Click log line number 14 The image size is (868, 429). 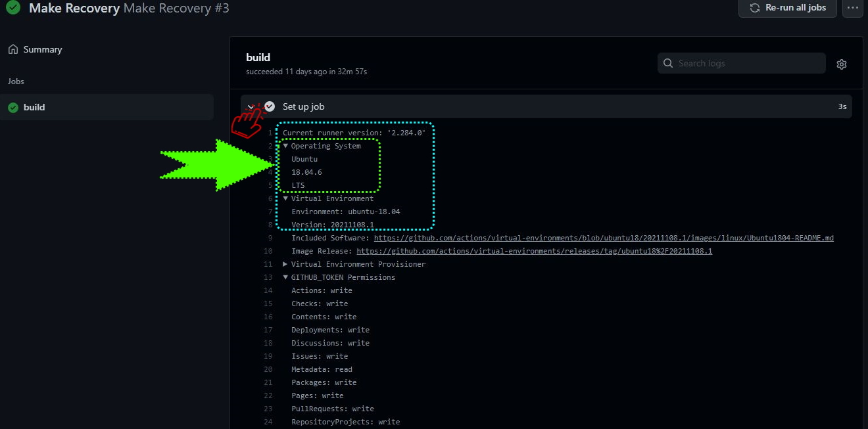pos(268,290)
